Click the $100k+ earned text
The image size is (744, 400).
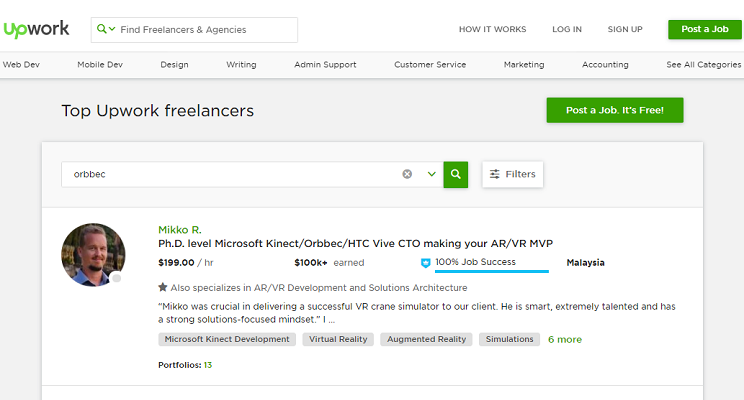click(329, 262)
